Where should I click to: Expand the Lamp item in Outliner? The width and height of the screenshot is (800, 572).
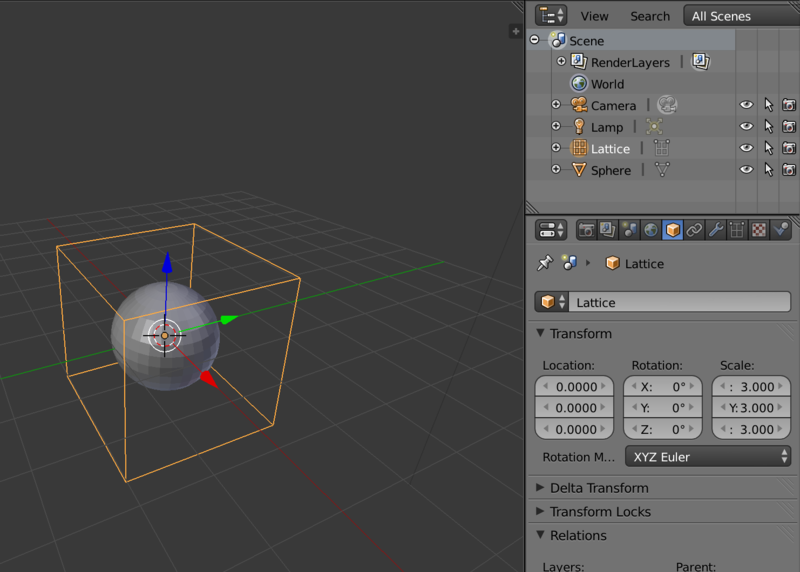pyautogui.click(x=556, y=126)
